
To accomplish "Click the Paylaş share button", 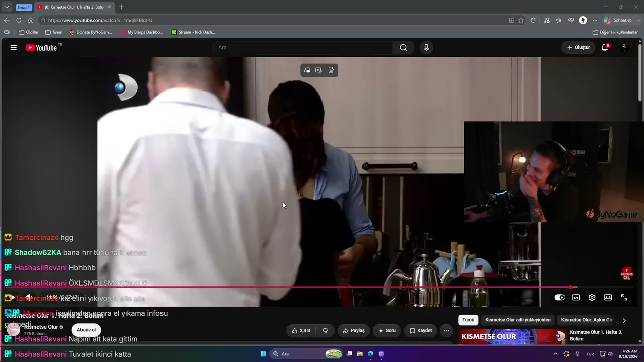I will click(x=354, y=331).
